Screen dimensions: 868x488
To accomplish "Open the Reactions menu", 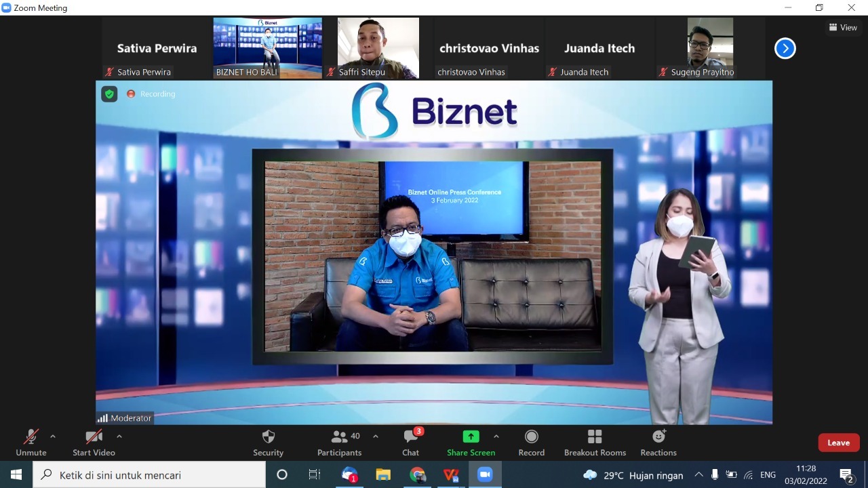I will pos(658,443).
